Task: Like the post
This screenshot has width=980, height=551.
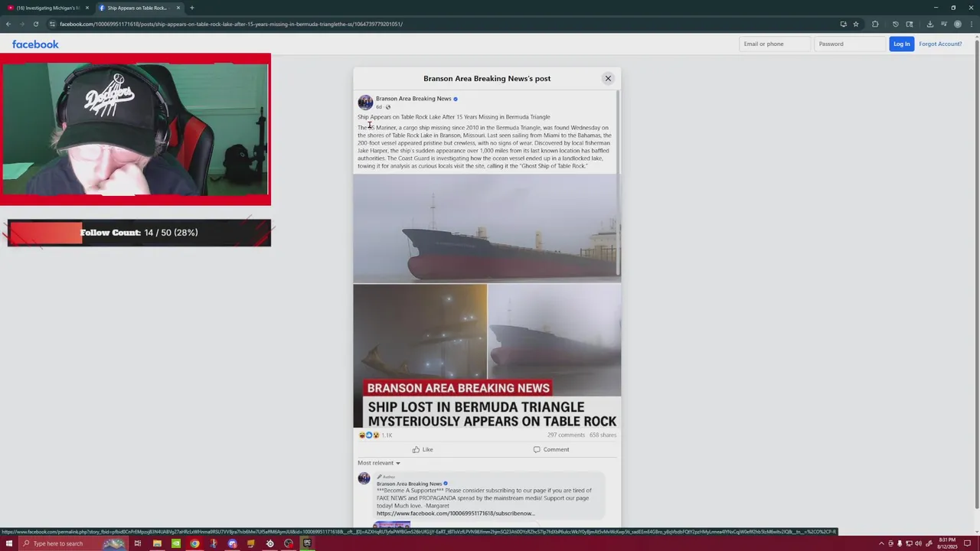Action: point(423,449)
